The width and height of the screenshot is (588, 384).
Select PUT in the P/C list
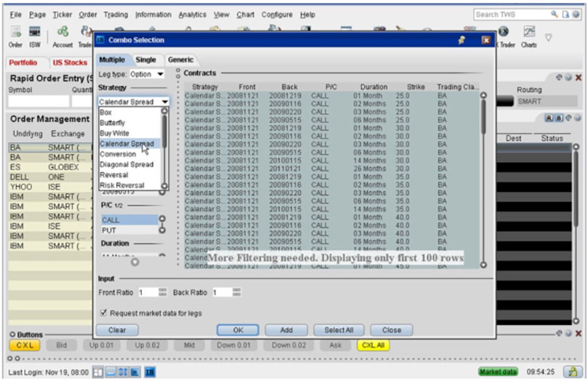(x=109, y=231)
